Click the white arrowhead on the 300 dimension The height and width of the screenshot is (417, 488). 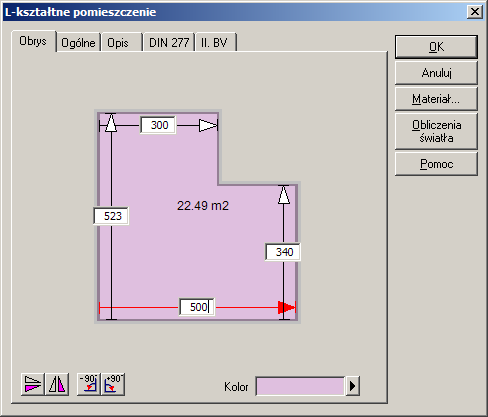(208, 125)
